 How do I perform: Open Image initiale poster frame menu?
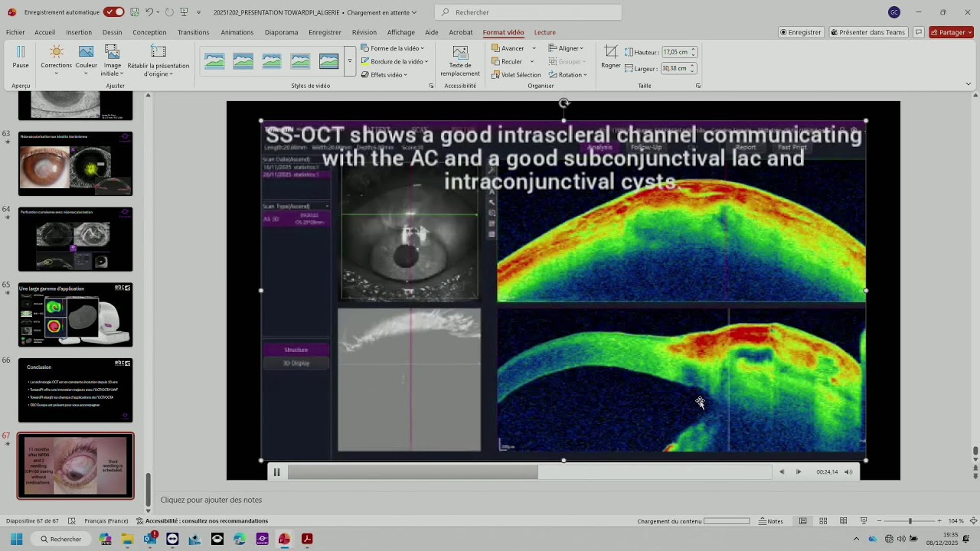[112, 60]
